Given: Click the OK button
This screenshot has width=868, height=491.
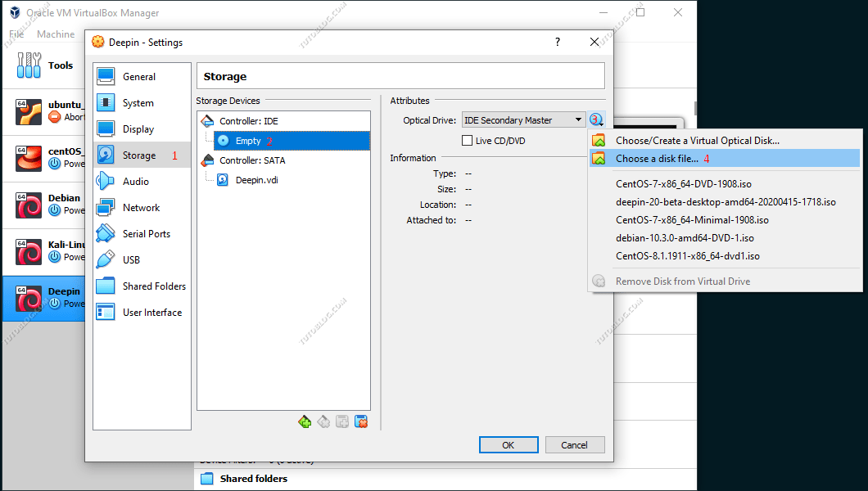Looking at the screenshot, I should [509, 445].
